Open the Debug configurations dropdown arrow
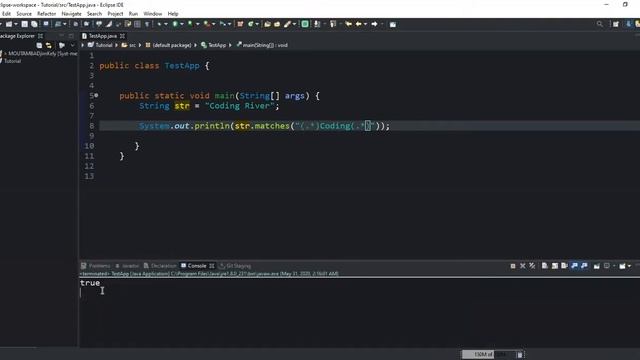The image size is (640, 360). [166, 24]
